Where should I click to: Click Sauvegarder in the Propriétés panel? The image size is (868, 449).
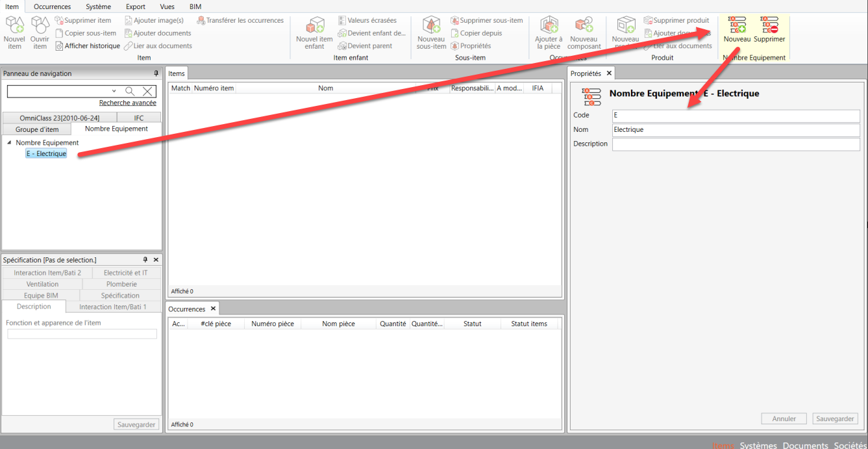click(835, 419)
